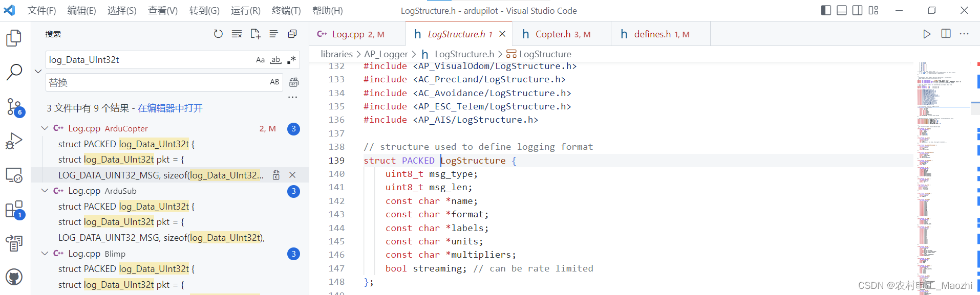
Task: Collapse ArduSub Log.cpp results
Action: (45, 191)
